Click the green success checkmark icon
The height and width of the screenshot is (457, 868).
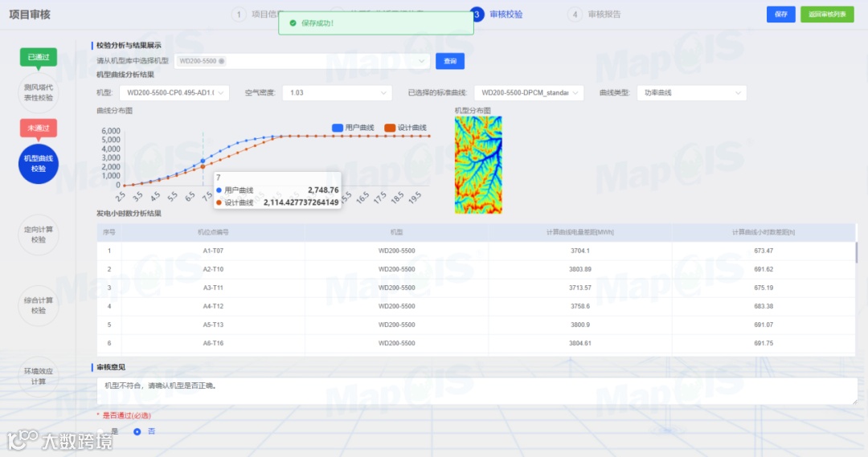coord(293,23)
